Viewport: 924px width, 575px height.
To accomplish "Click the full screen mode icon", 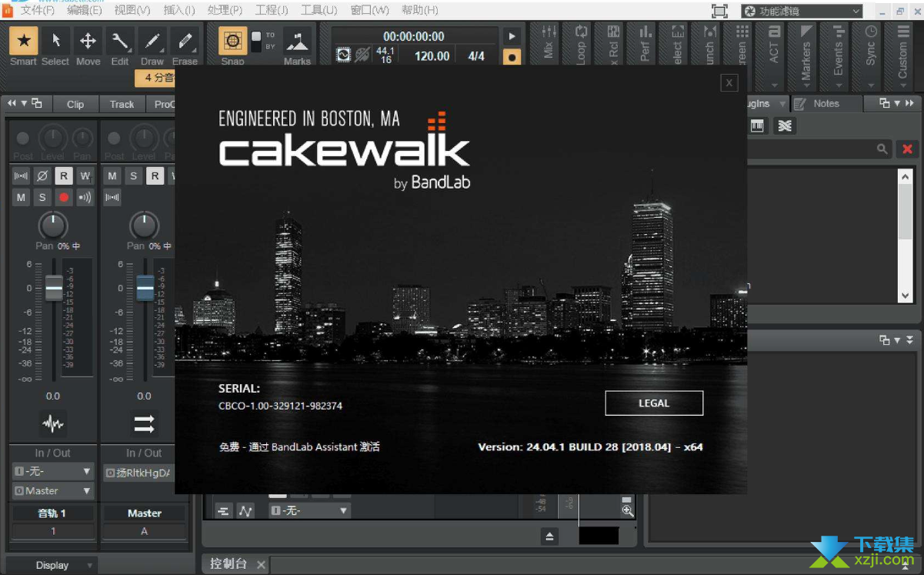I will 719,11.
